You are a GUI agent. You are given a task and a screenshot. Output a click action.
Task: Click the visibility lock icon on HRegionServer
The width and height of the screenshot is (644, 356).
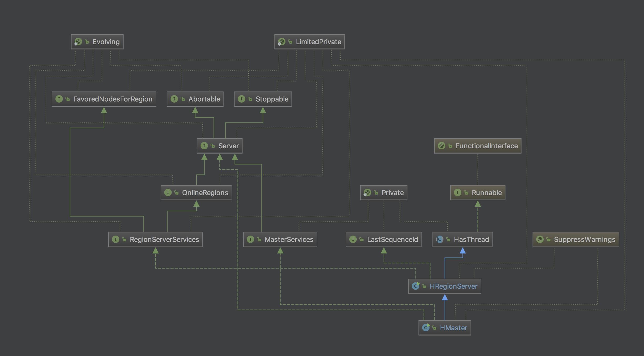[x=424, y=286]
